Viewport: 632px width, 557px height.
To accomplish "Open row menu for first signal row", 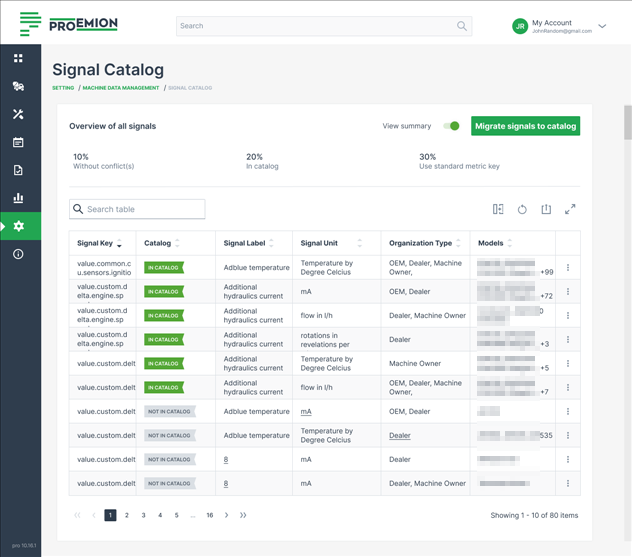I will (568, 268).
